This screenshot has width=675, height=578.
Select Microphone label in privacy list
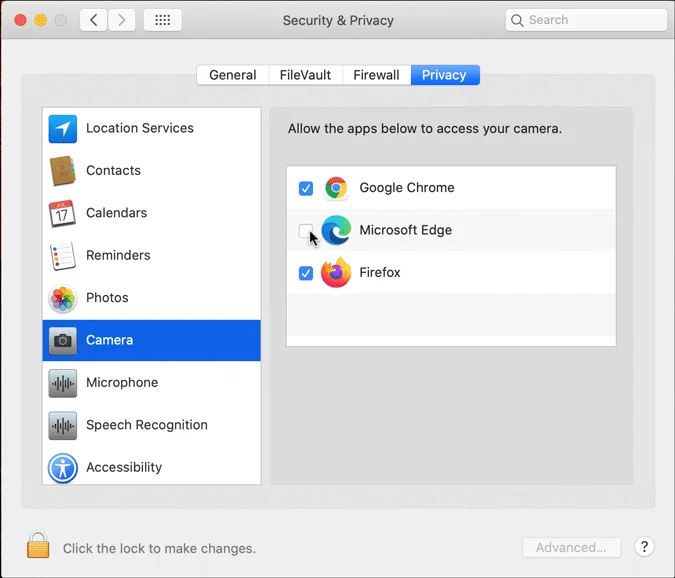click(122, 382)
